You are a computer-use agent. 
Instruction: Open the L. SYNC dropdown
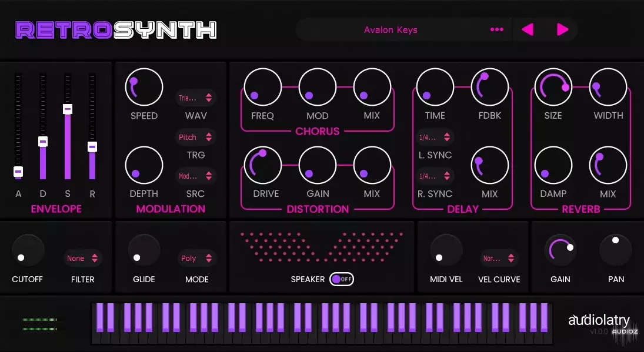[435, 137]
